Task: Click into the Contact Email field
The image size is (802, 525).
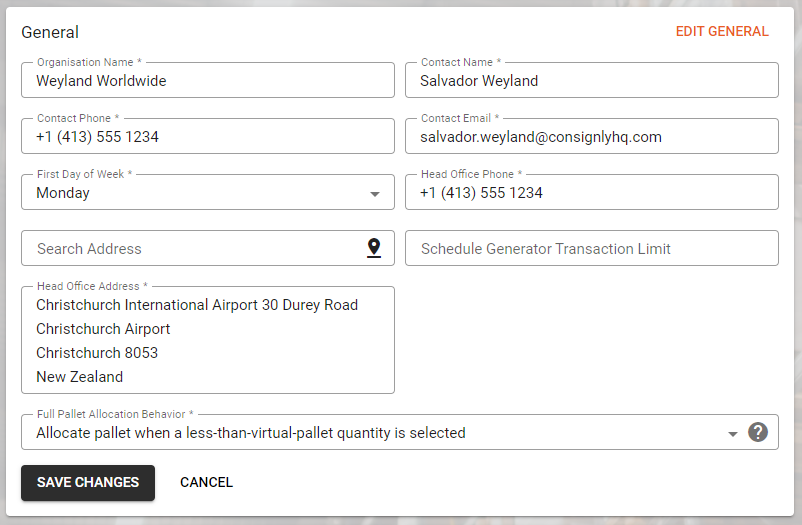Action: [592, 136]
